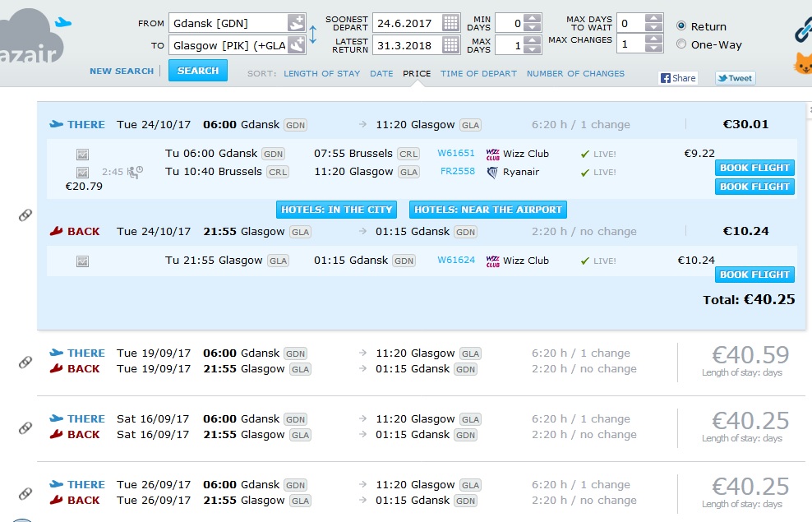Increase the MAX DAYS value

tap(533, 40)
